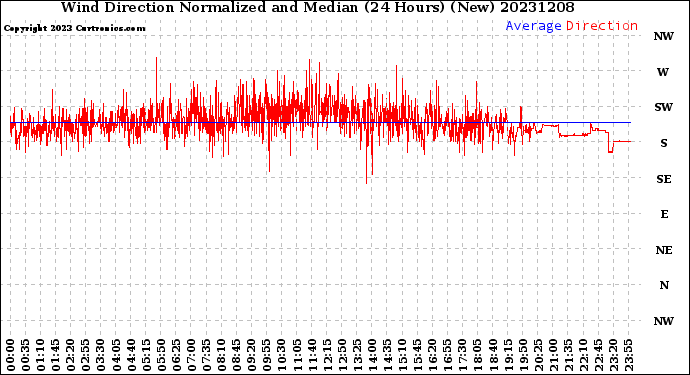
Task: Click the 07:00 time axis label
Action: tap(191, 355)
